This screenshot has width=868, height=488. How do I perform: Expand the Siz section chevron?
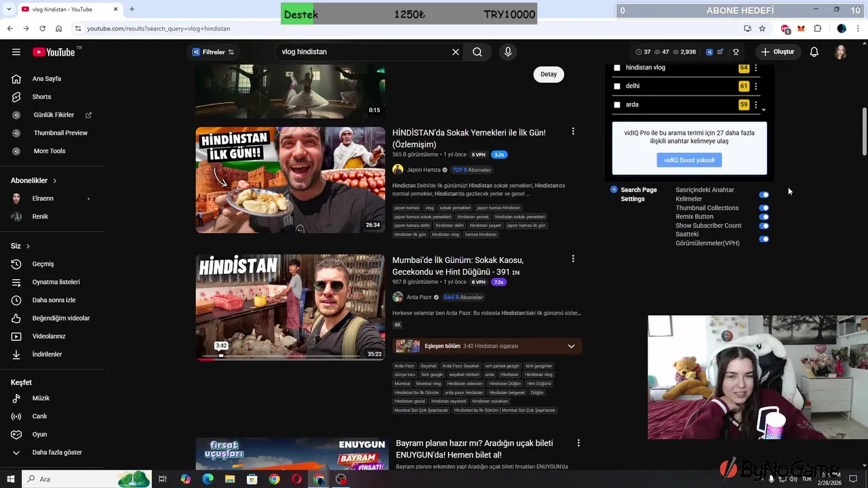pyautogui.click(x=28, y=246)
